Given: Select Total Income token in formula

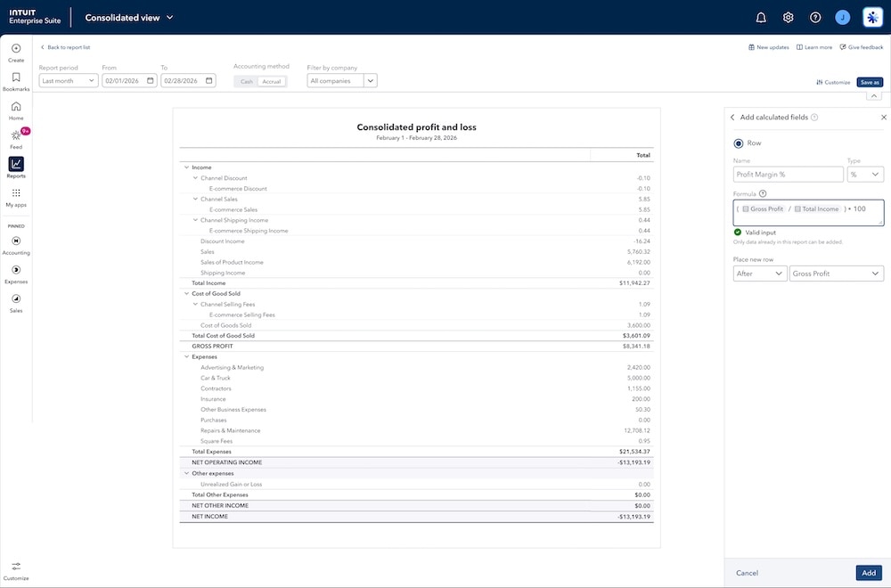Looking at the screenshot, I should (x=816, y=209).
